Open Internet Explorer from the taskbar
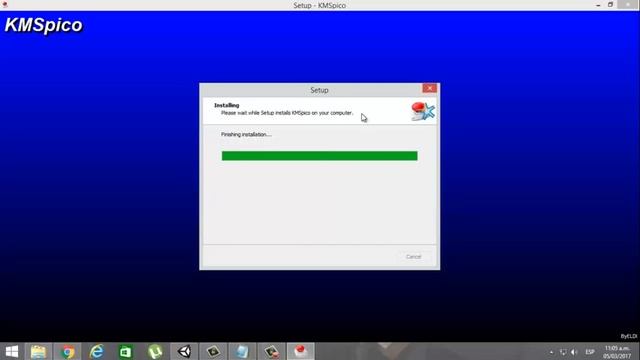640x360 pixels. coord(97,351)
